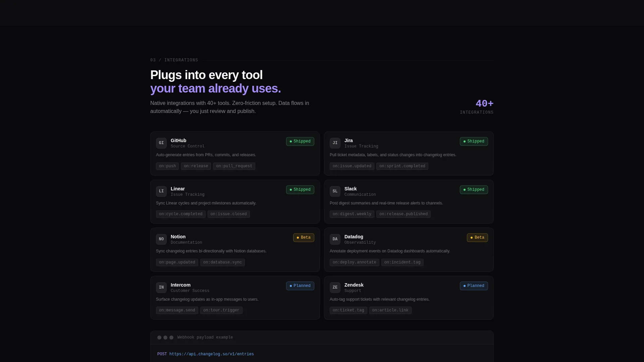Click the Beta status badge on Datadog card
644x362 pixels.
coord(477,238)
